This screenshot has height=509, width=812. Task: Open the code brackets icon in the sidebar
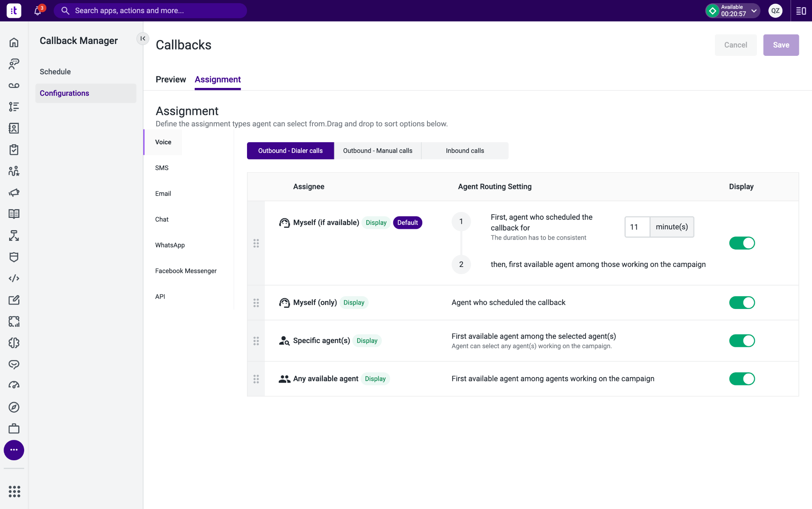[14, 278]
